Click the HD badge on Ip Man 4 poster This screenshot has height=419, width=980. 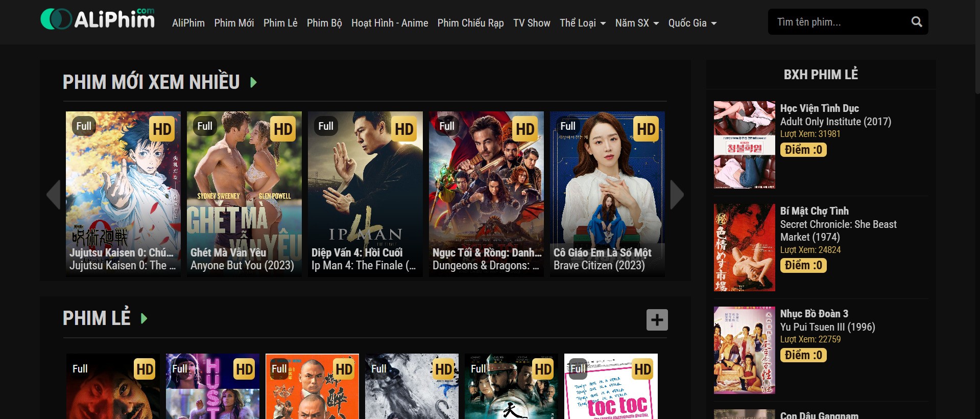pyautogui.click(x=404, y=129)
